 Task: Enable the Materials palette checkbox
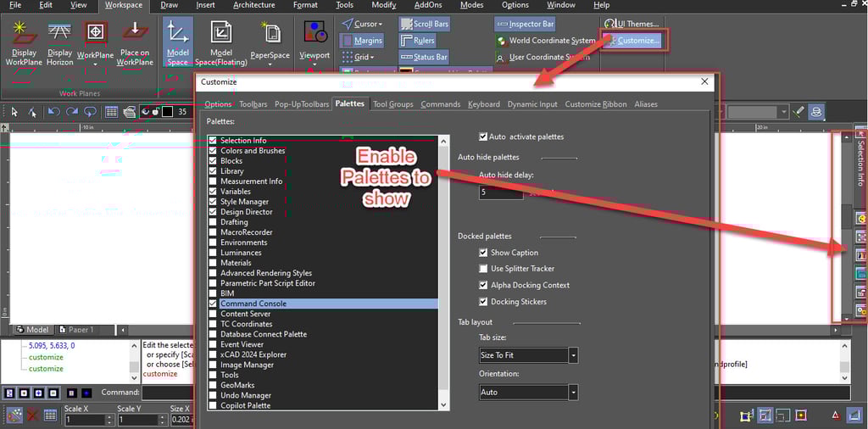[213, 263]
